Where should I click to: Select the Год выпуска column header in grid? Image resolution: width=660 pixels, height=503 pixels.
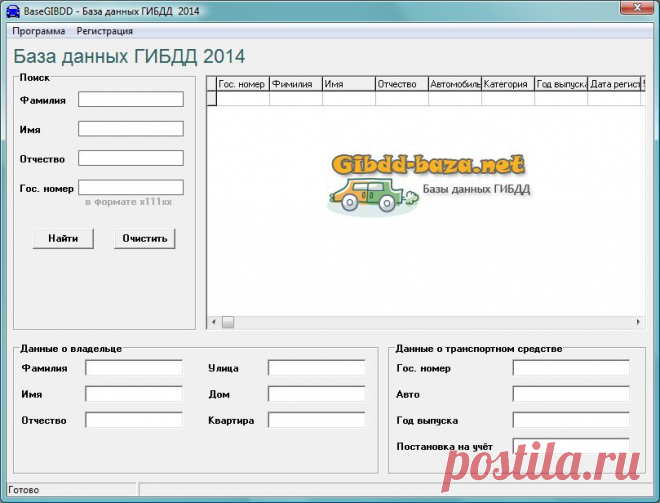coord(561,84)
